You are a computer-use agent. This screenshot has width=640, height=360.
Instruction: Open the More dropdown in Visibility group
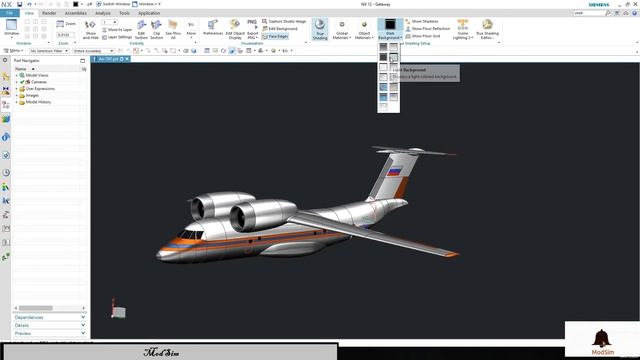(x=191, y=29)
